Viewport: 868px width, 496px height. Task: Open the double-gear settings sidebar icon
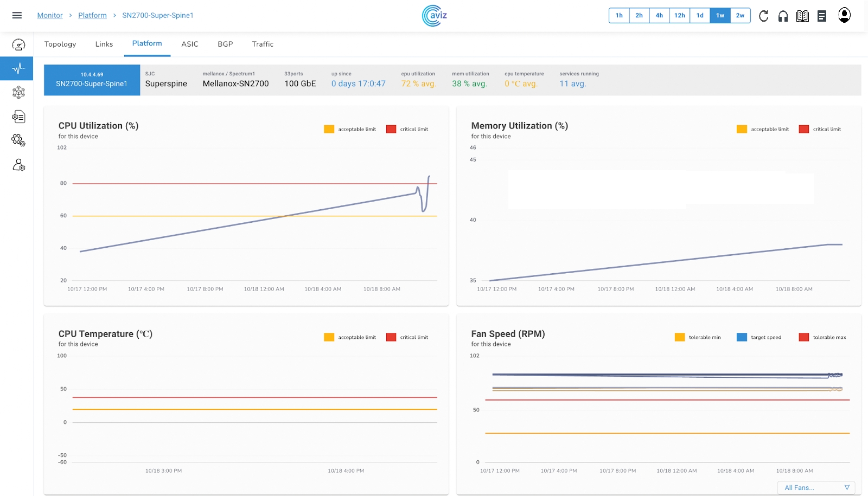[x=18, y=140]
